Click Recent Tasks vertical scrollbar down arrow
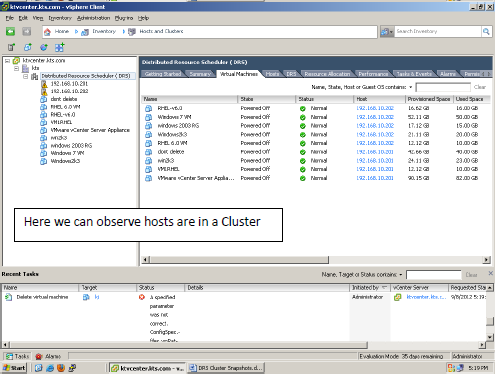Image resolution: width=499 pixels, height=379 pixels. (x=490, y=337)
